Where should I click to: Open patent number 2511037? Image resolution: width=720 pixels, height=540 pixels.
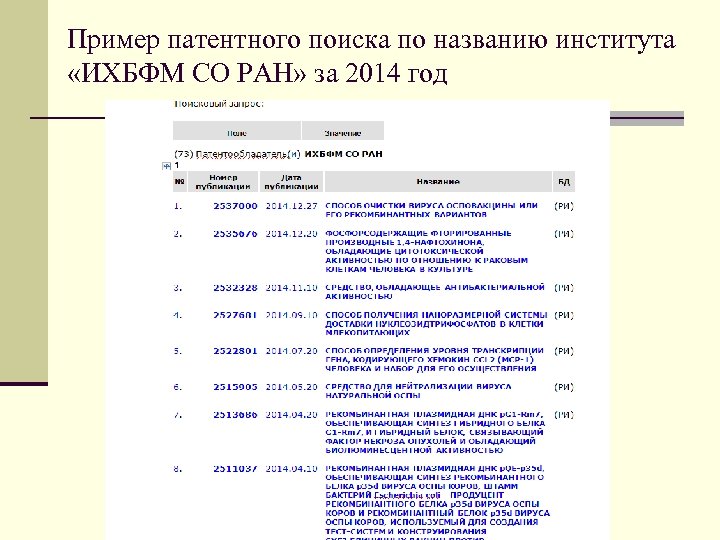235,469
